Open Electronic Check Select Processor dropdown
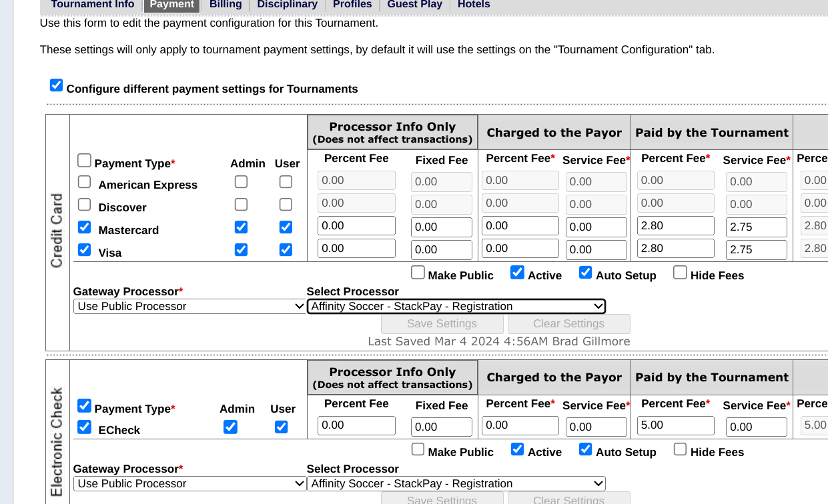Screen dimensions: 828x504 point(456,484)
